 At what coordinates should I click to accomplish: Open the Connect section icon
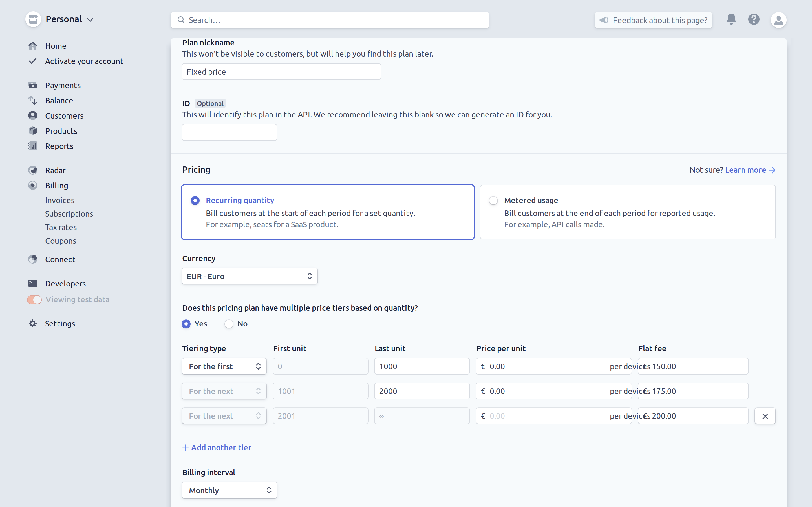point(33,259)
